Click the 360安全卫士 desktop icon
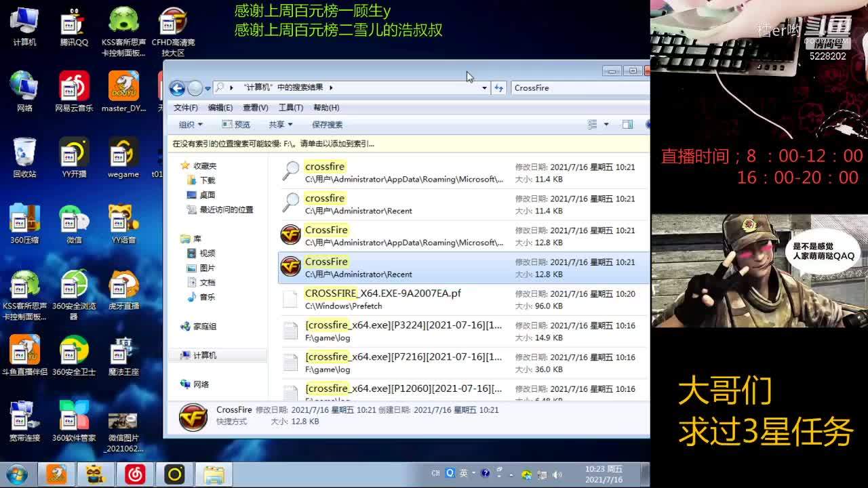This screenshot has height=488, width=868. [x=74, y=355]
